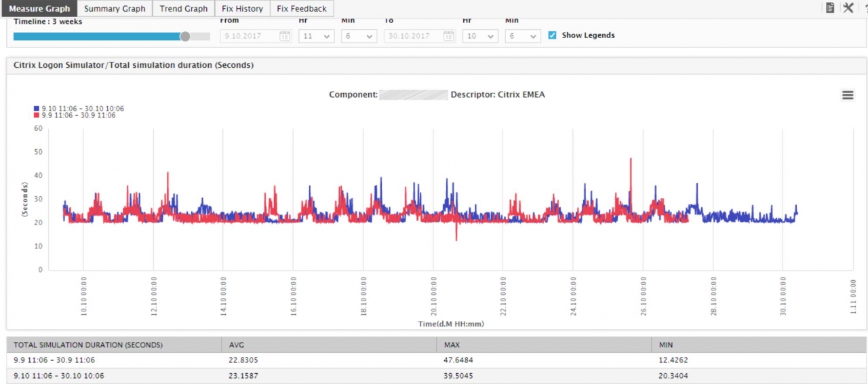
Task: Click the AVG value 23.1587
Action: 243,375
